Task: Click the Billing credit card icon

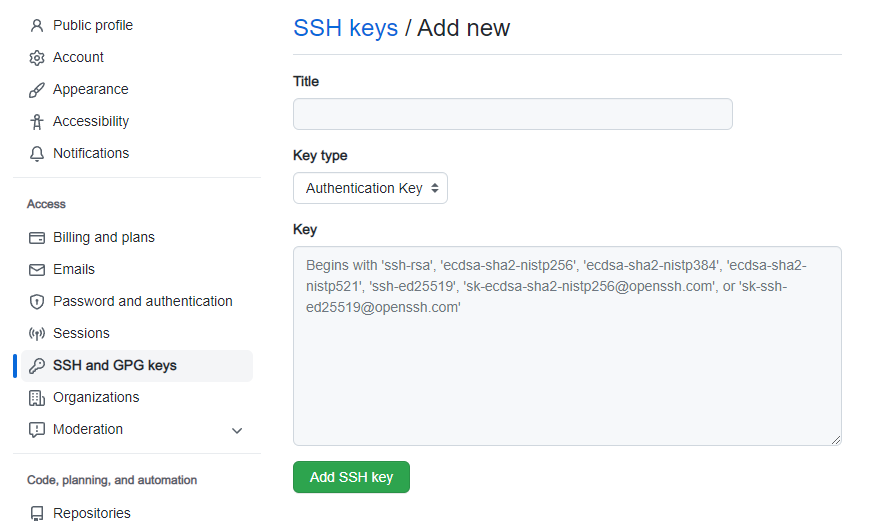Action: click(x=37, y=237)
